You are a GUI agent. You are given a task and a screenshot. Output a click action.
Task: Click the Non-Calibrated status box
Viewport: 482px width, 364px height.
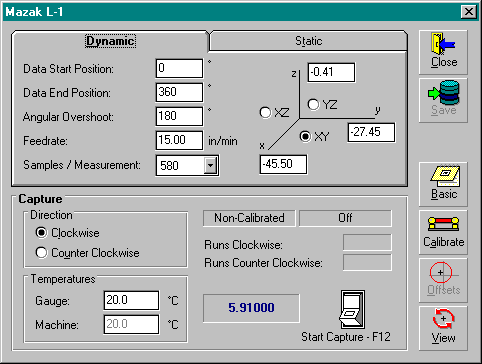[x=249, y=218]
